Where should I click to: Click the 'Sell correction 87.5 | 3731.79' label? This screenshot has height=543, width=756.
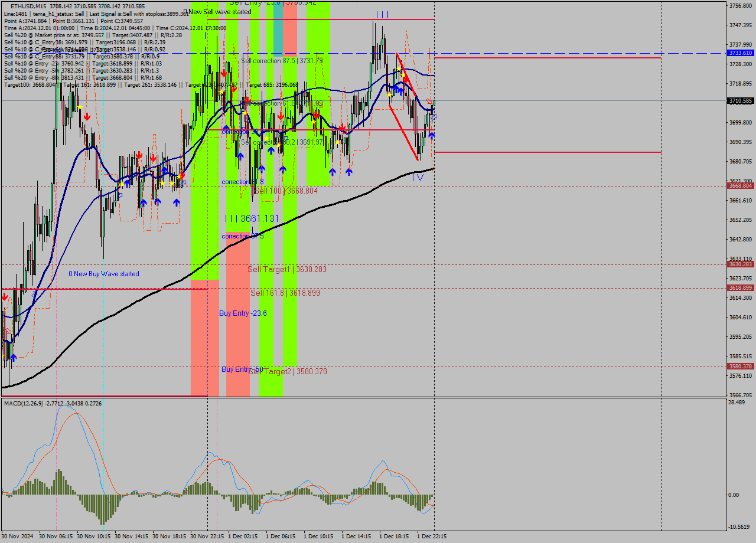(x=282, y=61)
